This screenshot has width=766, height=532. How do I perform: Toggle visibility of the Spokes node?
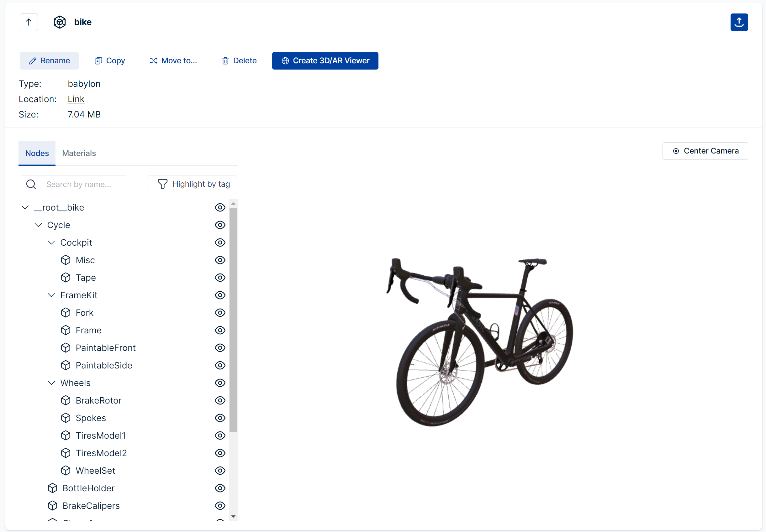pos(220,418)
